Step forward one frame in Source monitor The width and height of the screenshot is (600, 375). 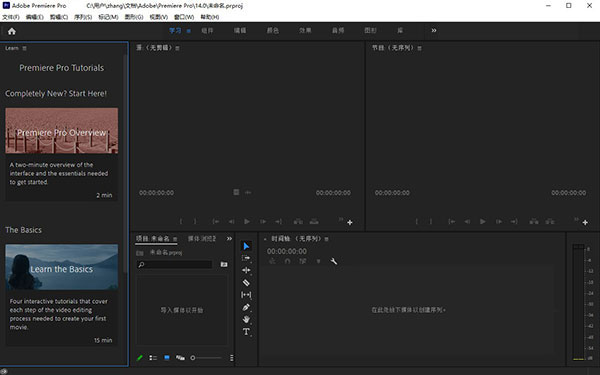pos(263,221)
